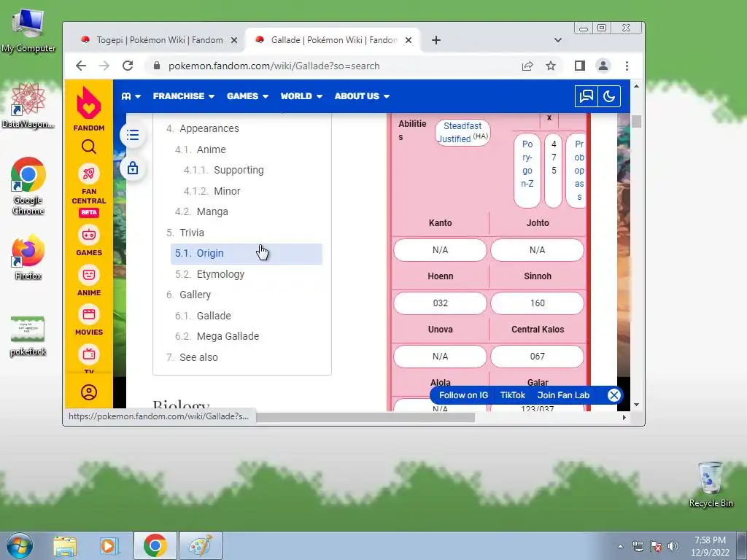Close the Togepi tab
747x560 pixels.
coord(234,41)
